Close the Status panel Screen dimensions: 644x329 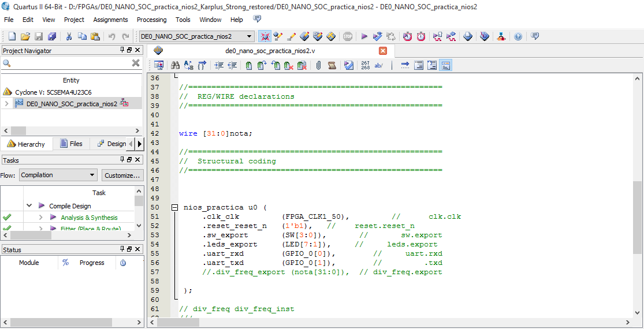(138, 249)
